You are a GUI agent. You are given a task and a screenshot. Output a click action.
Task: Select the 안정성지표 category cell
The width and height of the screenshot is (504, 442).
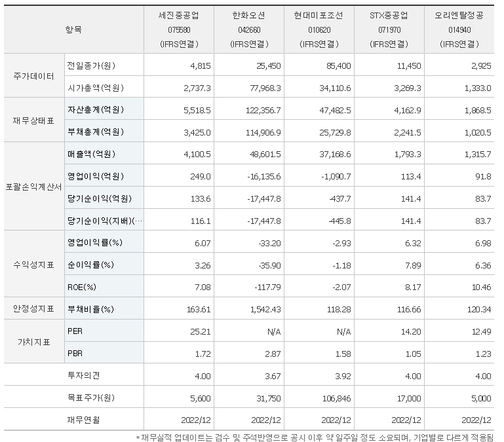click(34, 308)
